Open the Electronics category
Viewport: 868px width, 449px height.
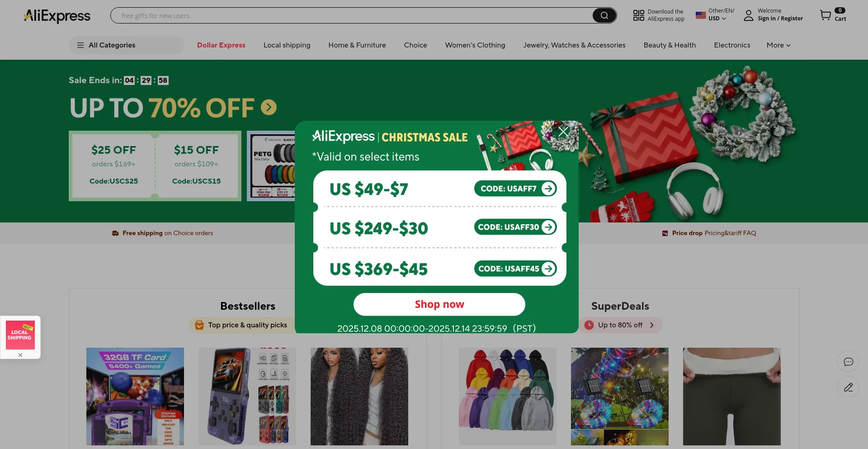coord(732,45)
